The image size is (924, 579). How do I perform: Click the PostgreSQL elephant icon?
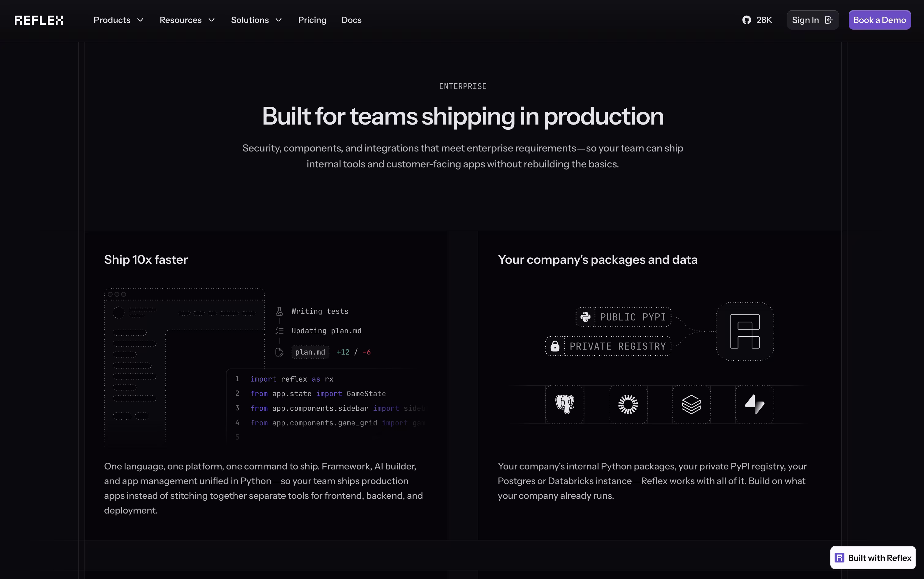point(565,404)
